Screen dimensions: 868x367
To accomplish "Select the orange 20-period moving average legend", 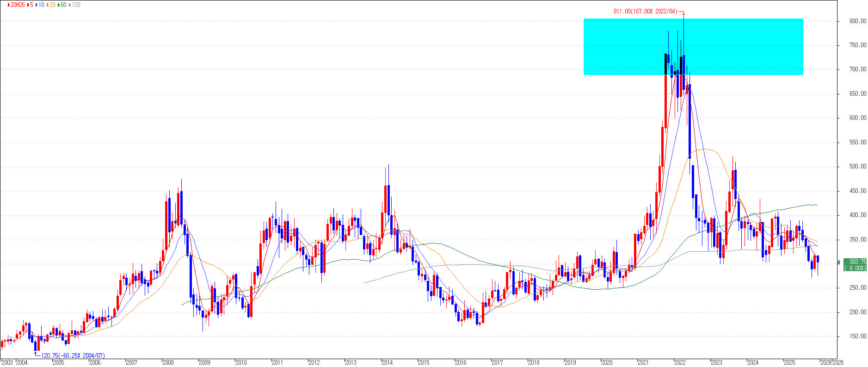I will pos(52,5).
